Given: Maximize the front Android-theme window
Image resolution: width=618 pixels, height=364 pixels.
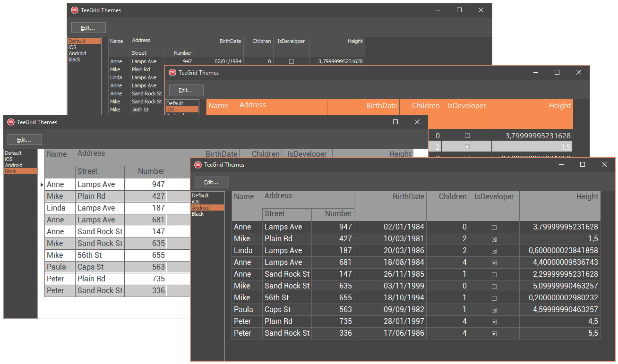Looking at the screenshot, I should pos(583,164).
